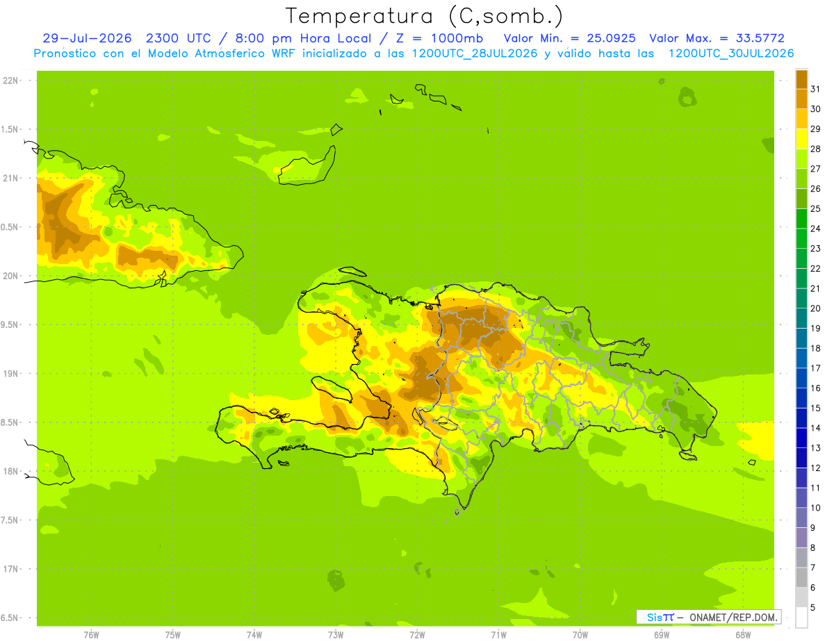
Task: Click the "69W" longitude label
Action: [x=662, y=635]
